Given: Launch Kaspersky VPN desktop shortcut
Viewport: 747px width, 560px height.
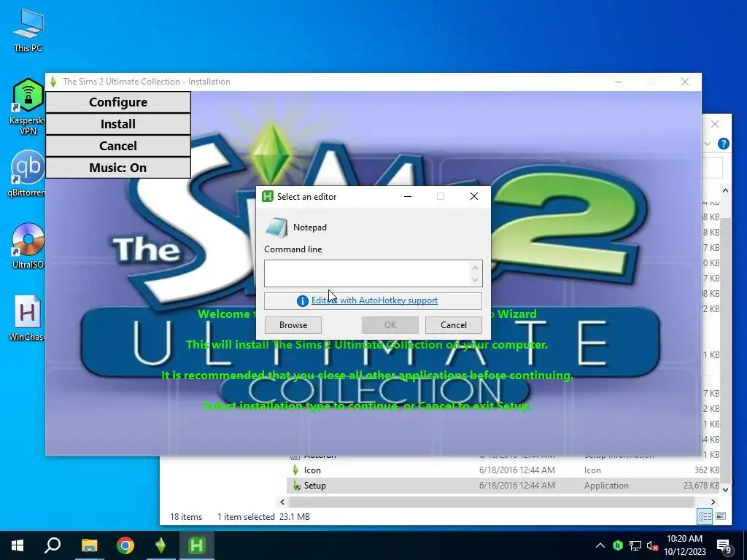Looking at the screenshot, I should pos(28,106).
